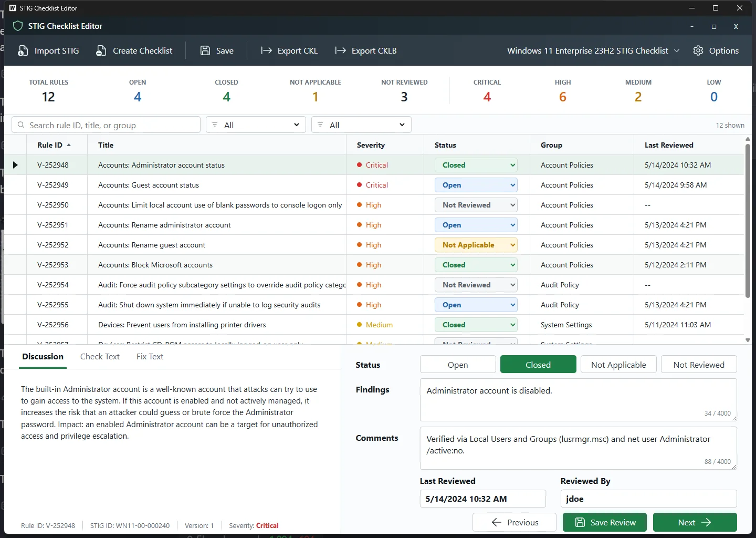This screenshot has width=756, height=538.
Task: Open the first All filter dropdown
Action: point(256,125)
